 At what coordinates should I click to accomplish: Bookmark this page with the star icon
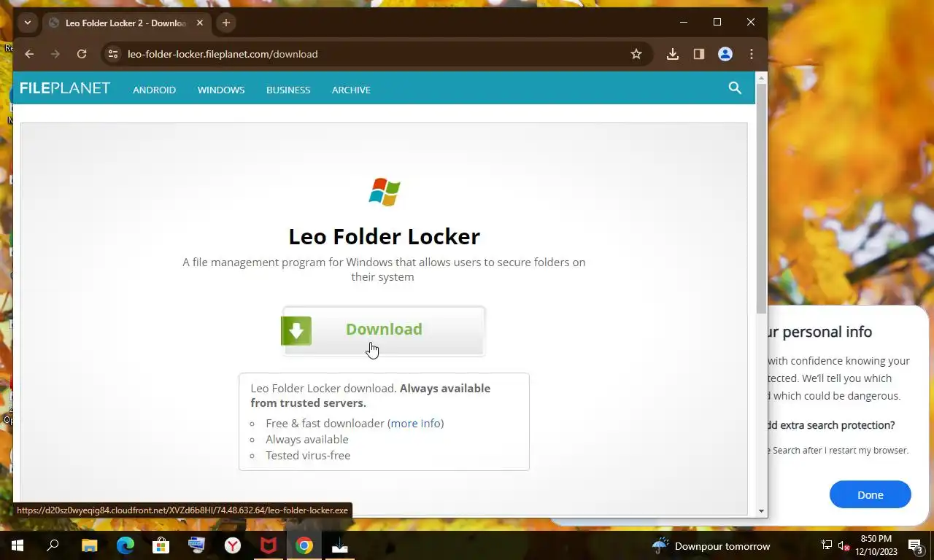point(636,54)
